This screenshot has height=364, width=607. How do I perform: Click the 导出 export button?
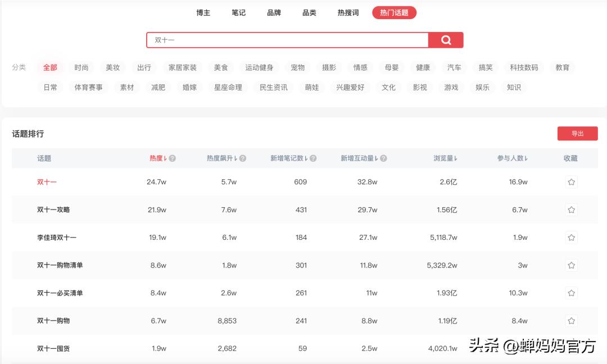coord(577,133)
